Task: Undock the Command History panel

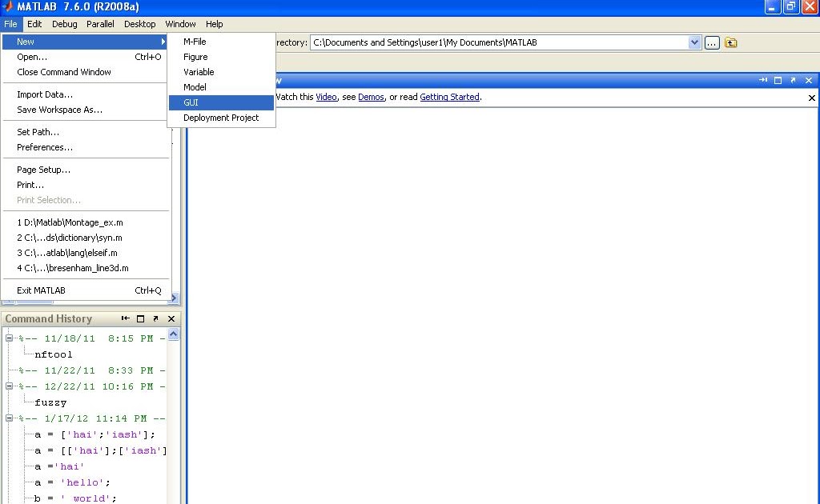Action: [157, 318]
